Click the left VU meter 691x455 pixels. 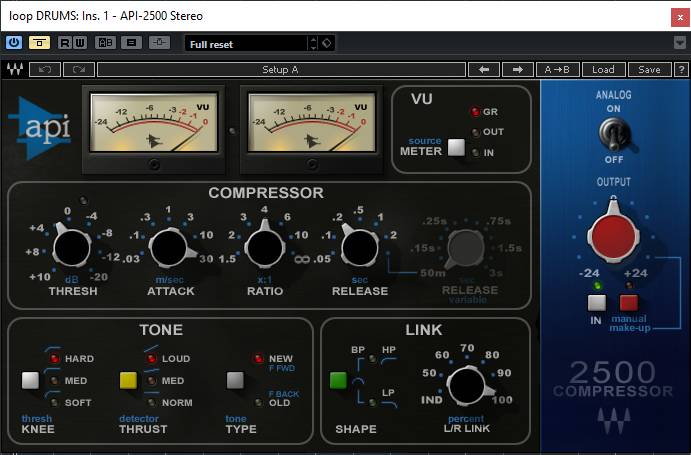pos(153,122)
